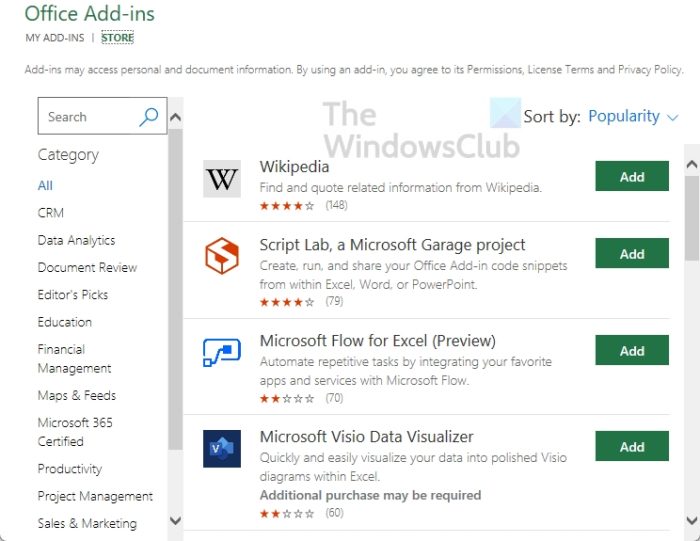This screenshot has height=541, width=700.
Task: Click the Microsoft Flow for Excel icon
Action: point(222,352)
